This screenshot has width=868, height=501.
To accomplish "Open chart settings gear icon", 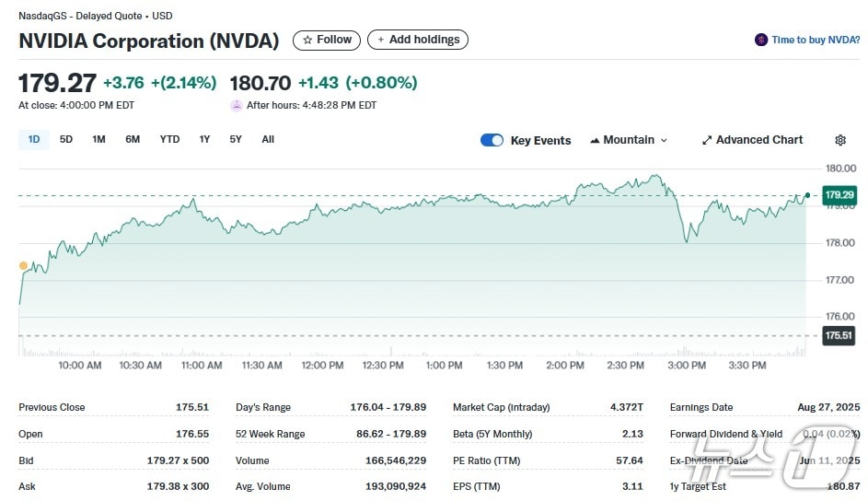I will click(839, 140).
